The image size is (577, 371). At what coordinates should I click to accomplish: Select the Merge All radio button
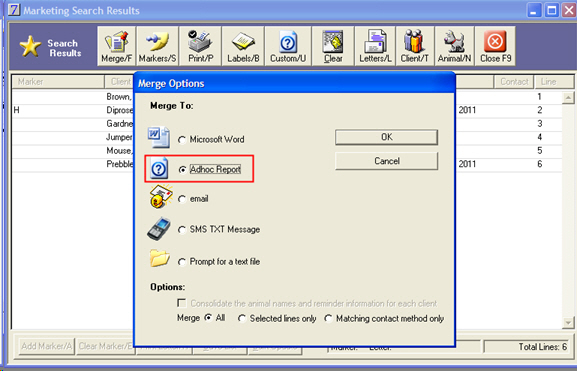208,318
